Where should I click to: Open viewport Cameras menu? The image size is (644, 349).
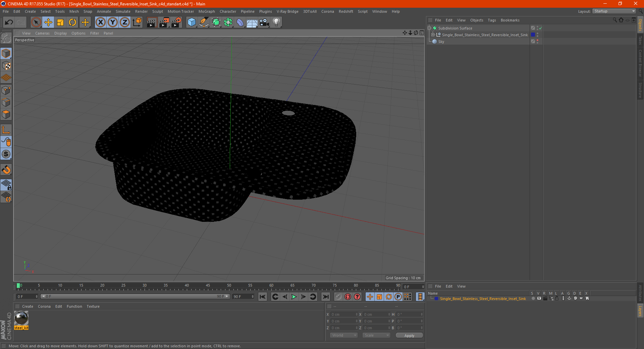[42, 33]
